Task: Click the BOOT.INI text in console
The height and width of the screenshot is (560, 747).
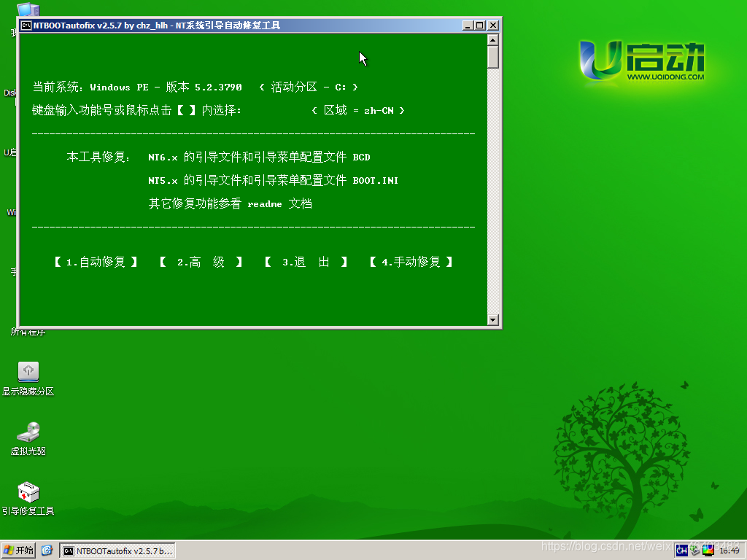Action: click(x=376, y=181)
